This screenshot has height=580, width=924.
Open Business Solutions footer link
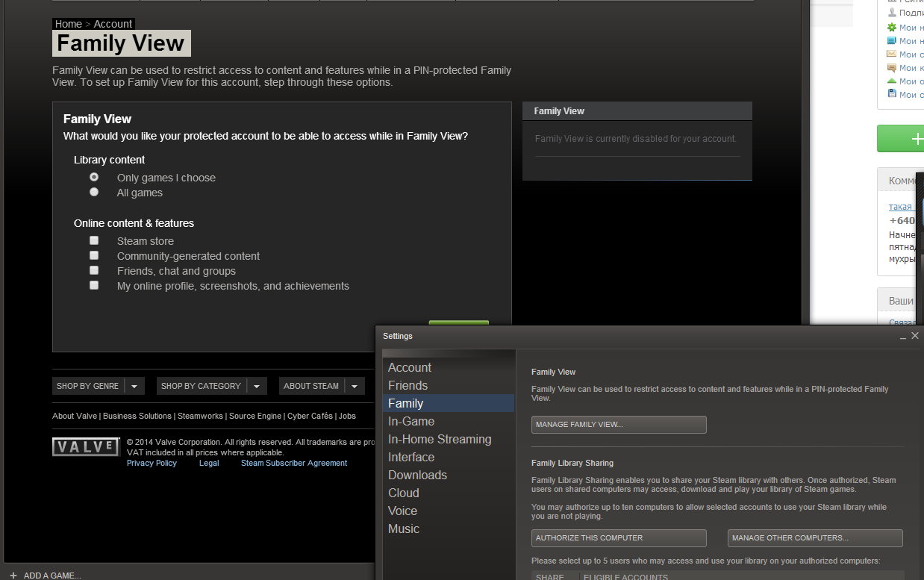(x=137, y=416)
